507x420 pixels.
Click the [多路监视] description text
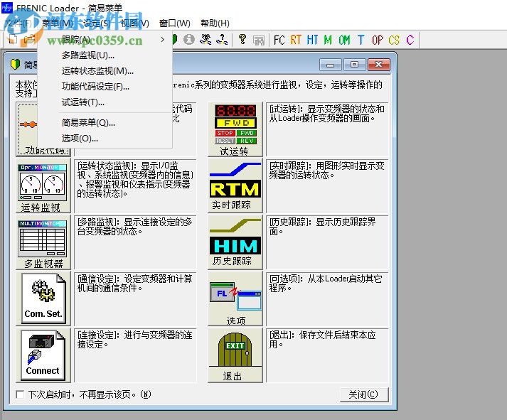tap(135, 227)
